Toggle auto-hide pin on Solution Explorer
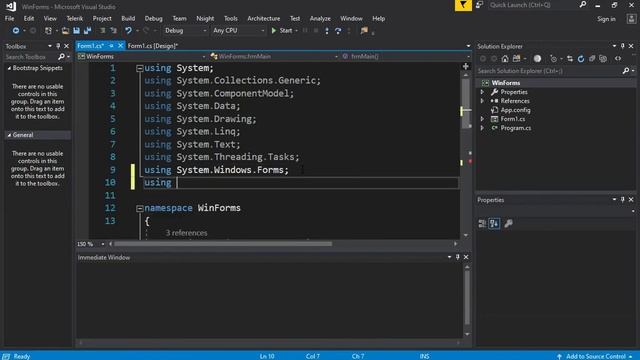This screenshot has height=360, width=640. pyautogui.click(x=622, y=46)
